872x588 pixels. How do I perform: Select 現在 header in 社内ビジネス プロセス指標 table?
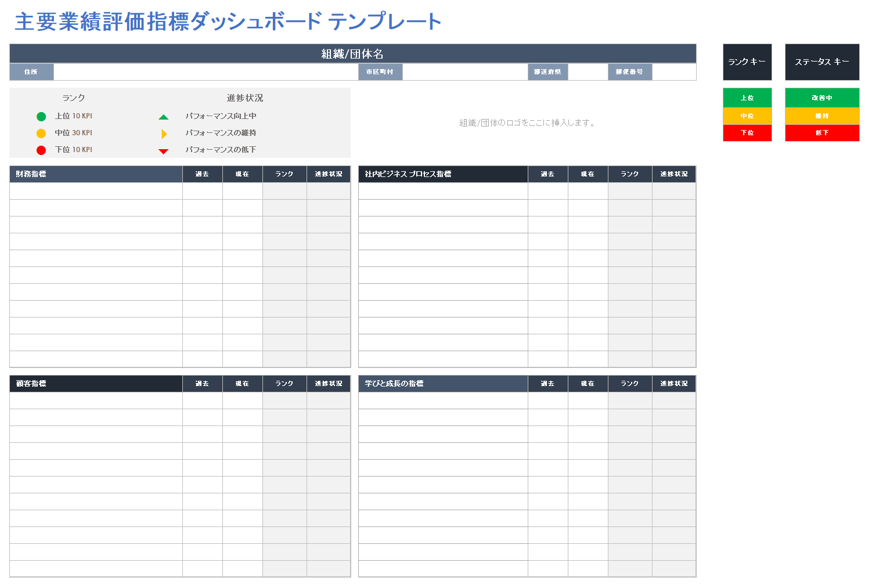[588, 174]
